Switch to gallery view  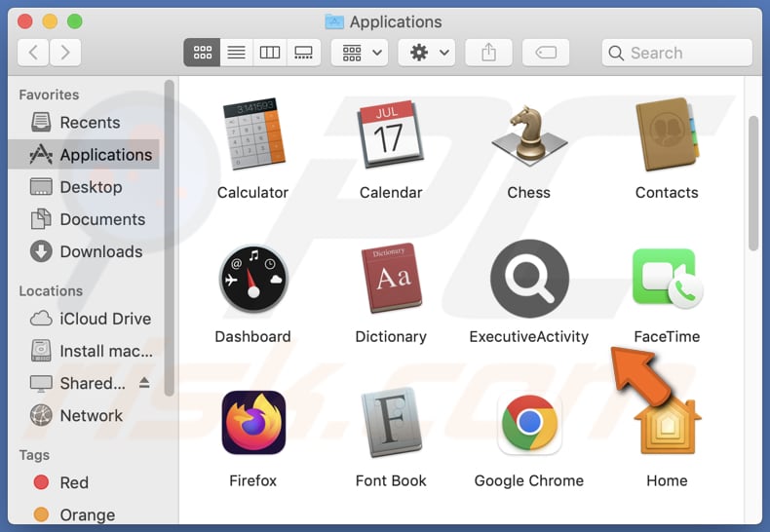click(303, 53)
